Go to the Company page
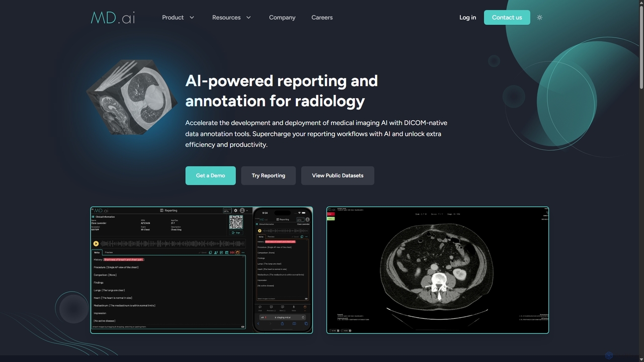Screen dimensions: 644x362 click(x=282, y=18)
